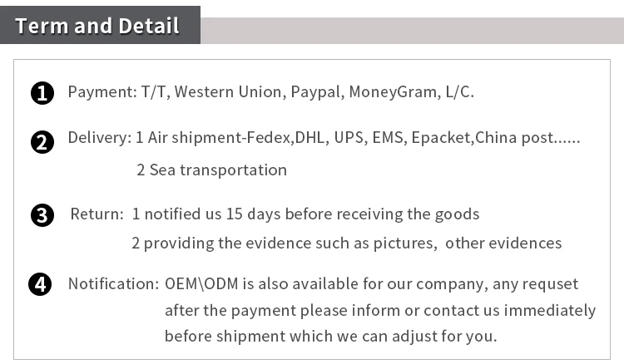Click the black number 1 circle icon
The image size is (624, 364).
click(x=42, y=93)
